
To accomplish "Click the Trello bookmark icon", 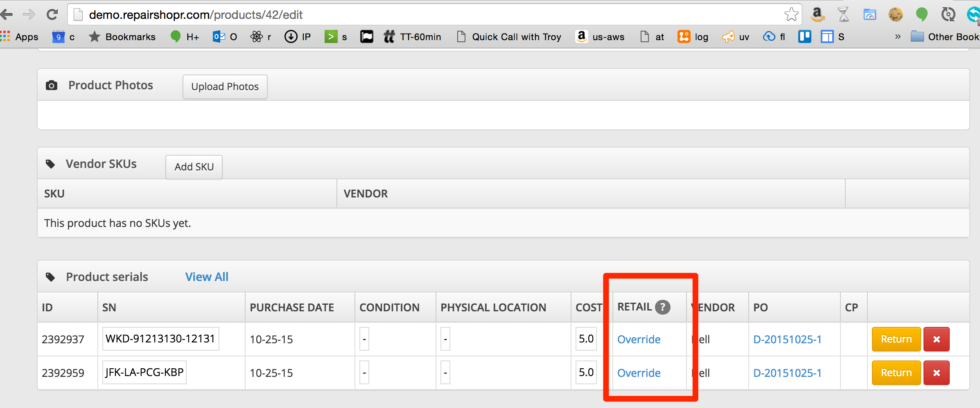I will 804,37.
